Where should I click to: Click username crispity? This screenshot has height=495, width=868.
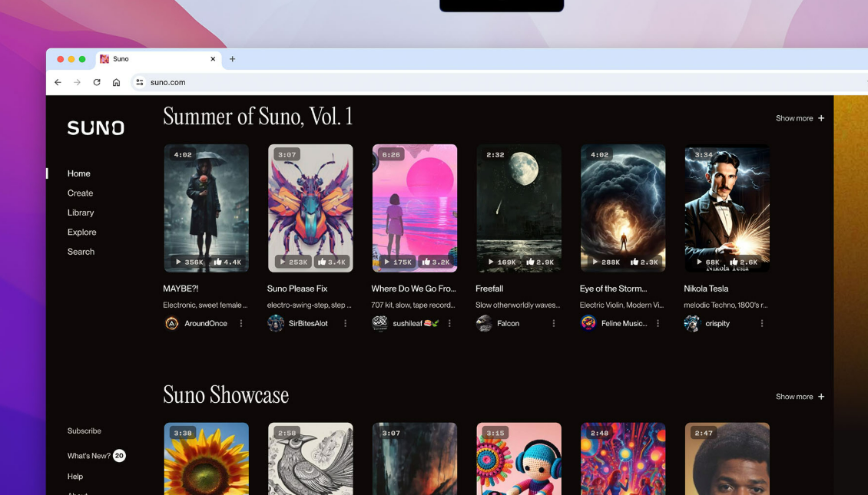(x=717, y=324)
